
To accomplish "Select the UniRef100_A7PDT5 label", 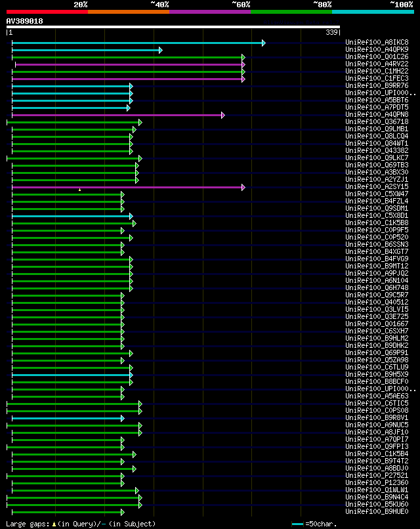I will [x=377, y=107].
